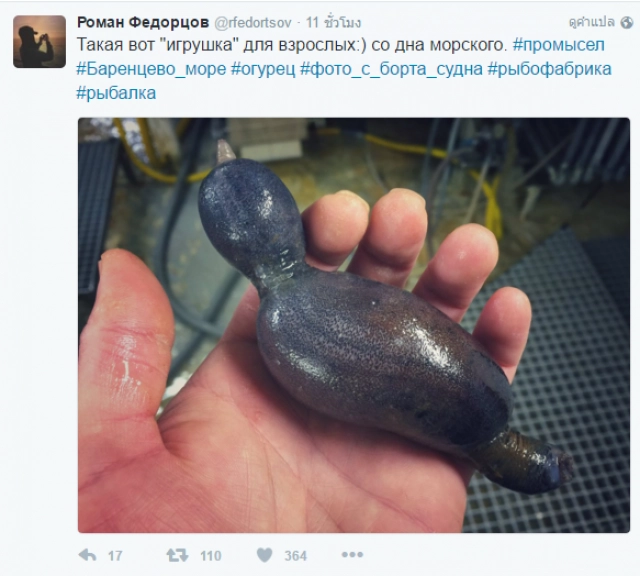Open hashtag #фото_с_борта_судна
The image size is (640, 576).
(x=391, y=69)
